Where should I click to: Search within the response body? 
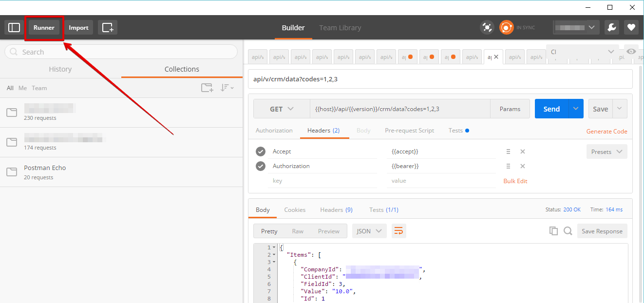click(568, 231)
